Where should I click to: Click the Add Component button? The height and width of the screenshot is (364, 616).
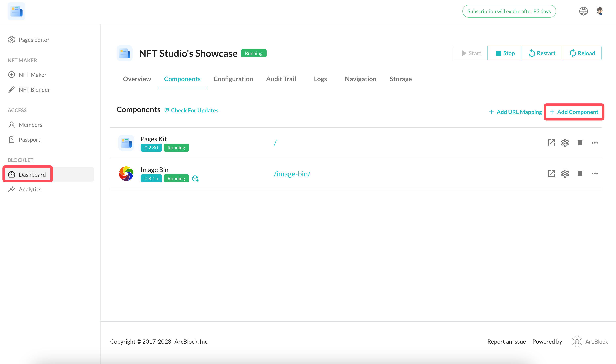[x=574, y=112]
